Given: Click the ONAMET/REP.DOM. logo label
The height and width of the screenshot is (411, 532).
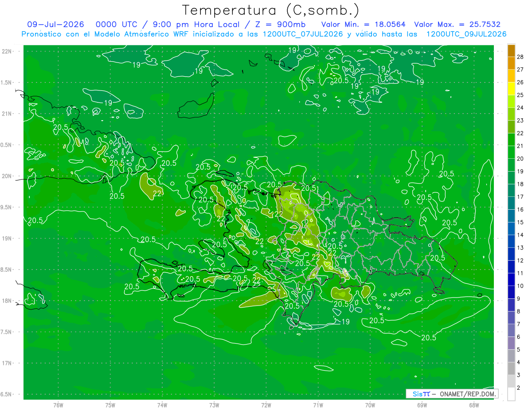Looking at the screenshot, I should pos(468,394).
